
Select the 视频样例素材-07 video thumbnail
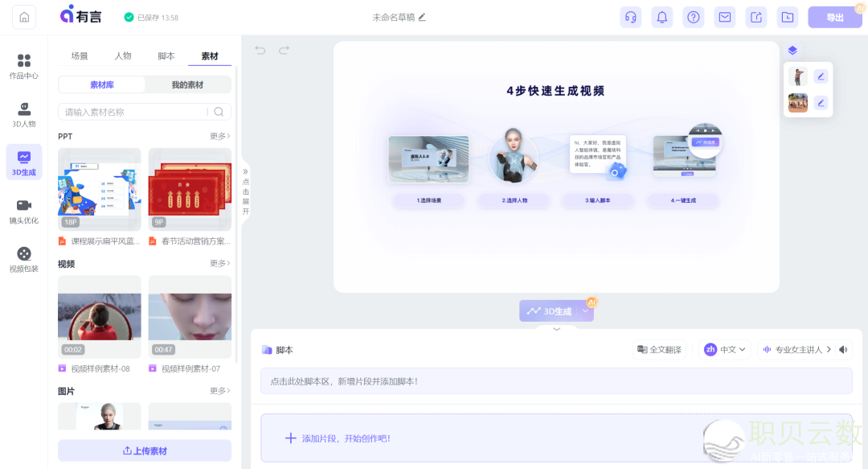click(190, 316)
